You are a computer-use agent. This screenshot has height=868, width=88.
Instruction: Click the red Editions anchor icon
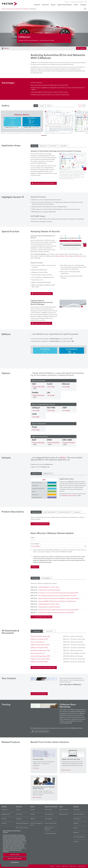point(2,48)
